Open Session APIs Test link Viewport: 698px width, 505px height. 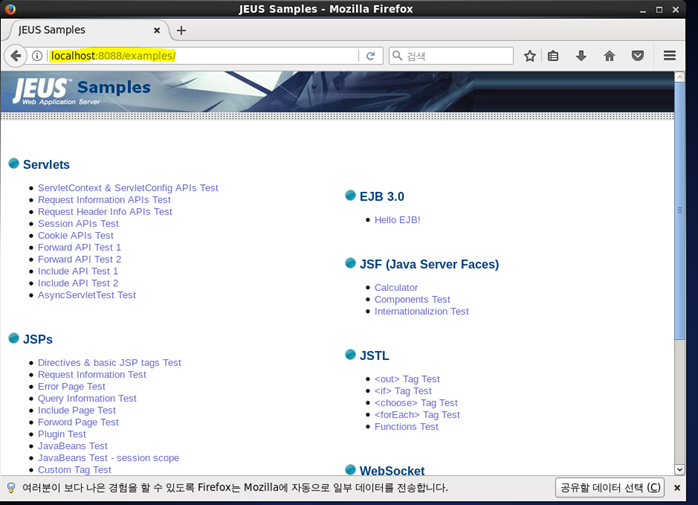[78, 224]
